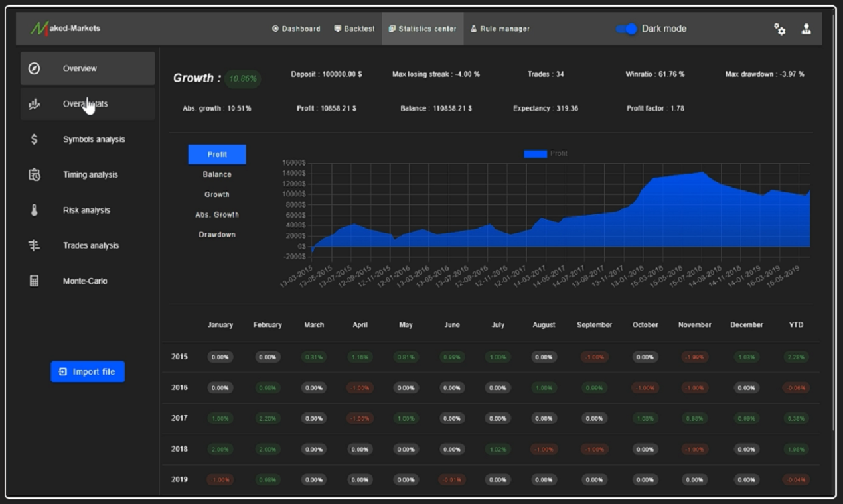Open the user profile icon
Image resolution: width=843 pixels, height=504 pixels.
pyautogui.click(x=806, y=29)
